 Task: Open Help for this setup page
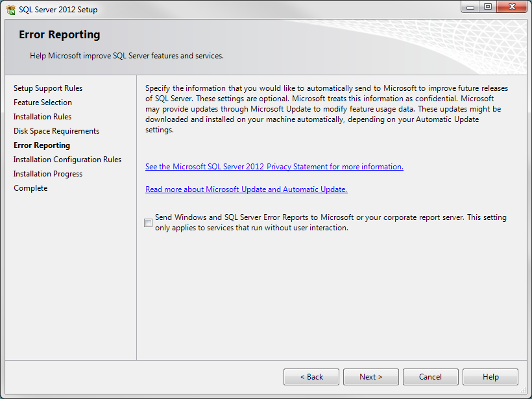[490, 377]
